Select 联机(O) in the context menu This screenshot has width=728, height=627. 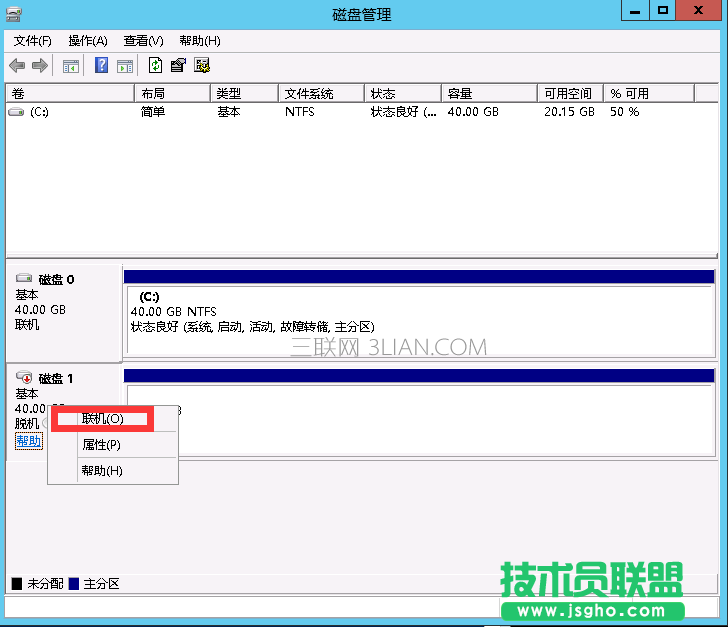click(x=102, y=419)
